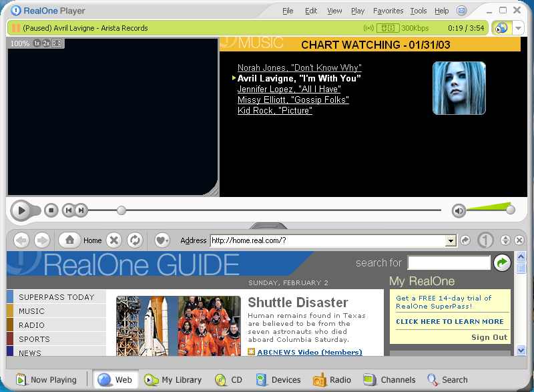Click the RealOne circle logo in browser toolbar
Screen dimensions: 534x392
click(485, 240)
